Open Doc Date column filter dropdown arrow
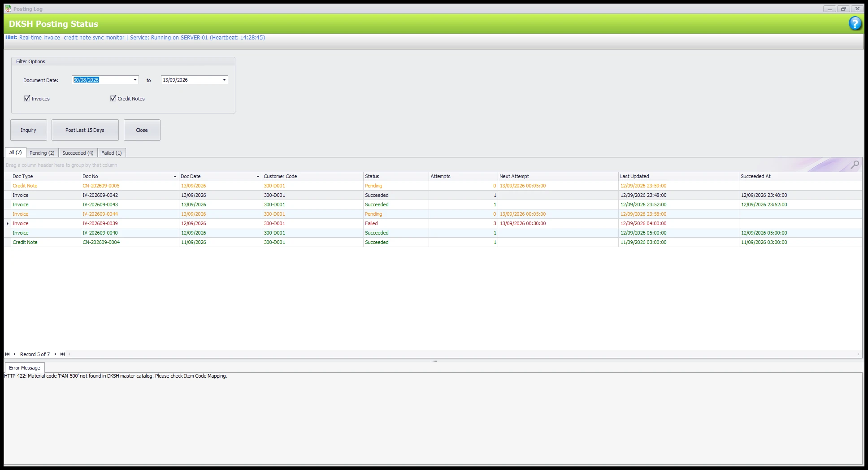This screenshot has width=868, height=470. click(x=258, y=177)
